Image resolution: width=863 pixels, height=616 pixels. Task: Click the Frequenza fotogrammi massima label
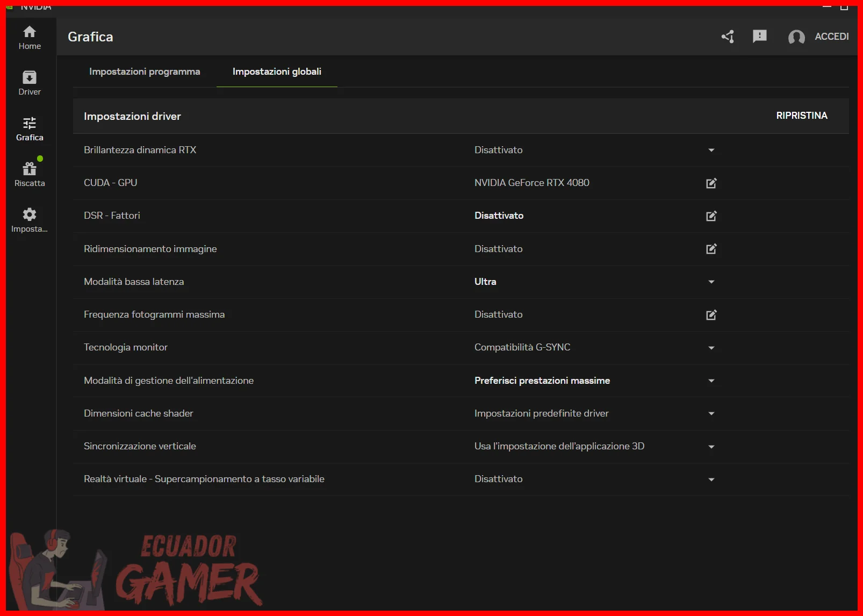click(x=154, y=314)
